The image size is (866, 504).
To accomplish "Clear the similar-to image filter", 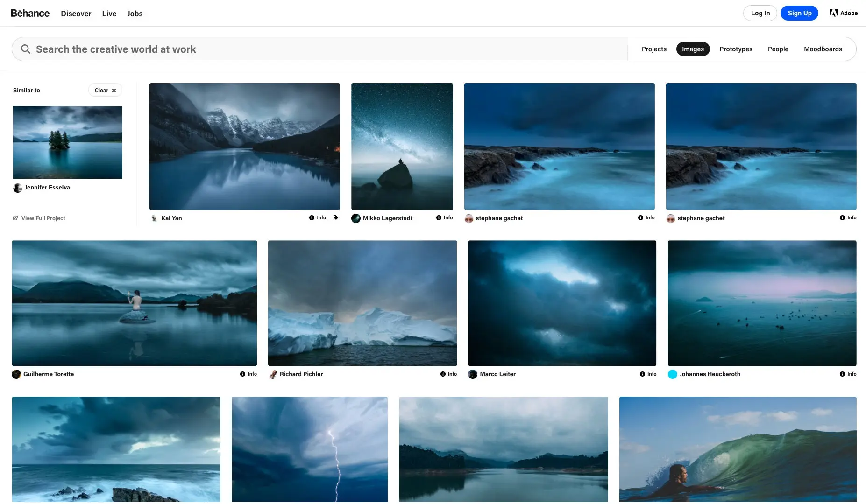I will [105, 90].
